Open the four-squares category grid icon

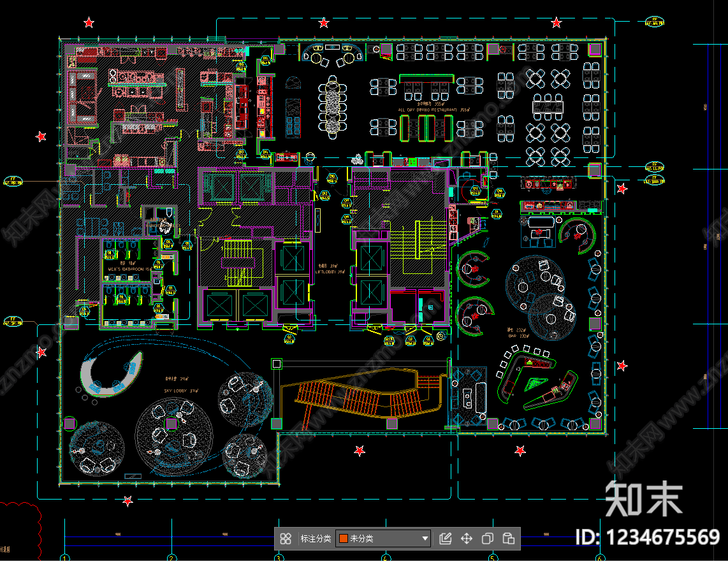[x=286, y=538]
